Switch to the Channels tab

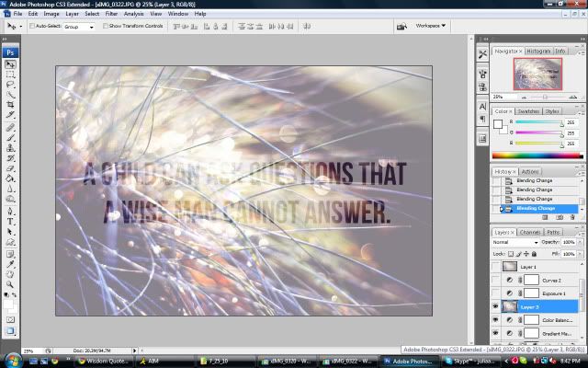[x=530, y=233]
